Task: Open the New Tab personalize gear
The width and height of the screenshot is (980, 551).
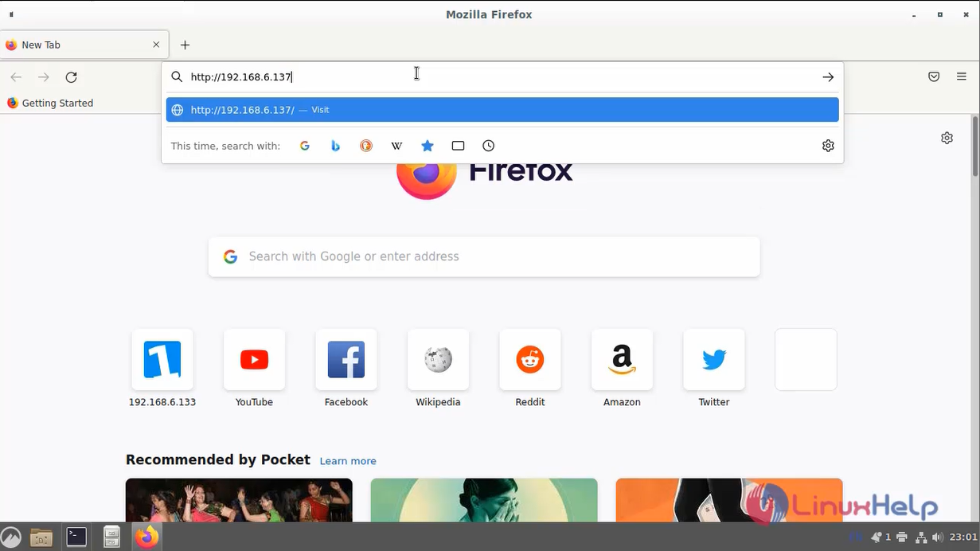Action: coord(947,138)
